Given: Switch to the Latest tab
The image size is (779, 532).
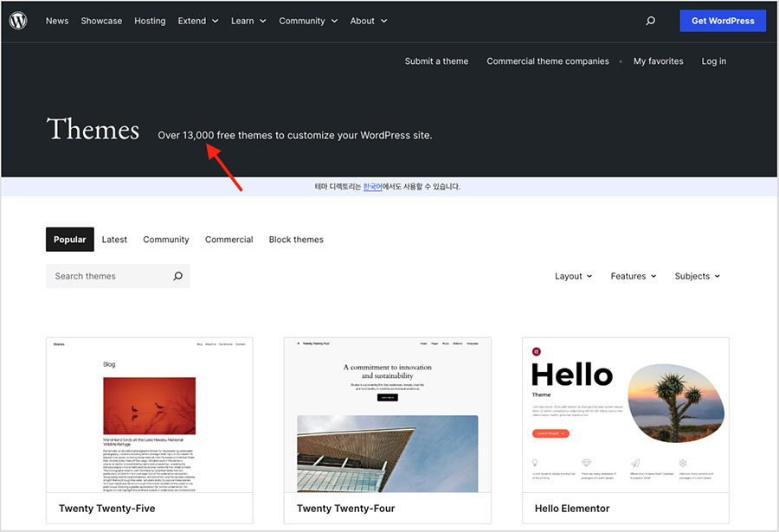Looking at the screenshot, I should [x=114, y=240].
